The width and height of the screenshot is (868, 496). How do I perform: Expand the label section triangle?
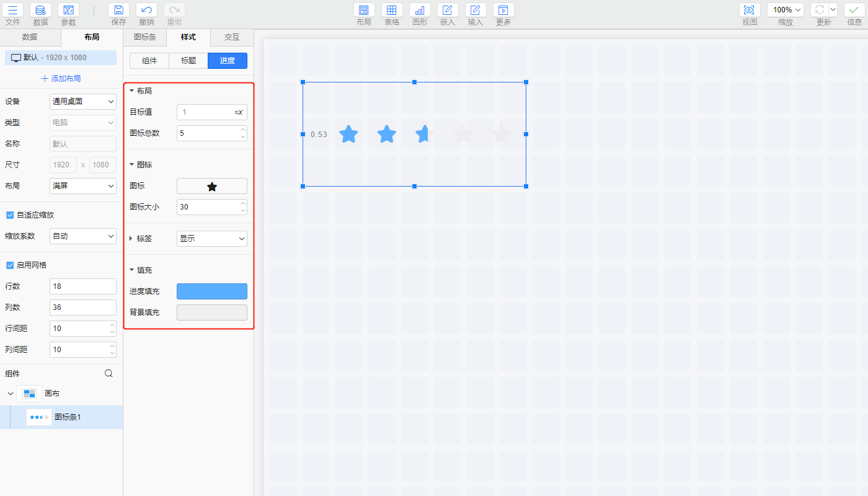coord(131,239)
